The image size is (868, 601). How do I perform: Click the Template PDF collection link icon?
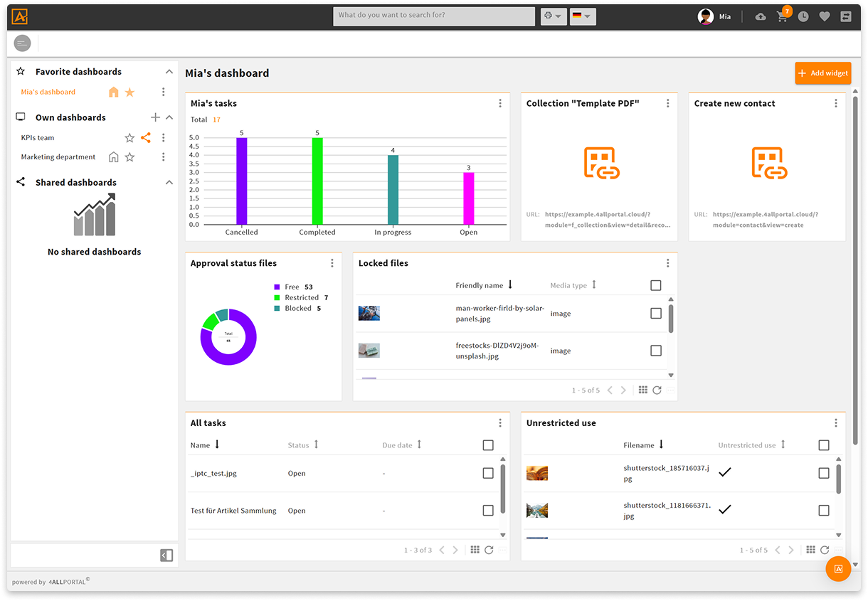[x=602, y=163]
